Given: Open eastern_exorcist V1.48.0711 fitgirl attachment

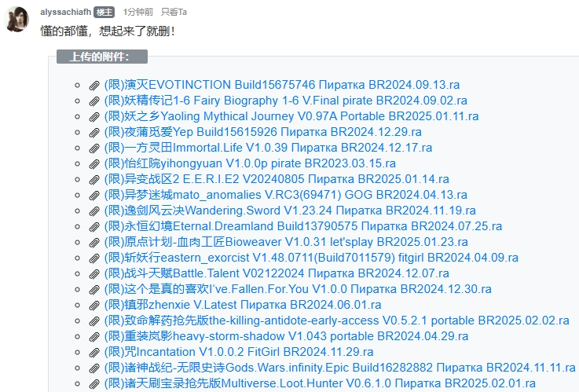Looking at the screenshot, I should coord(311,257).
